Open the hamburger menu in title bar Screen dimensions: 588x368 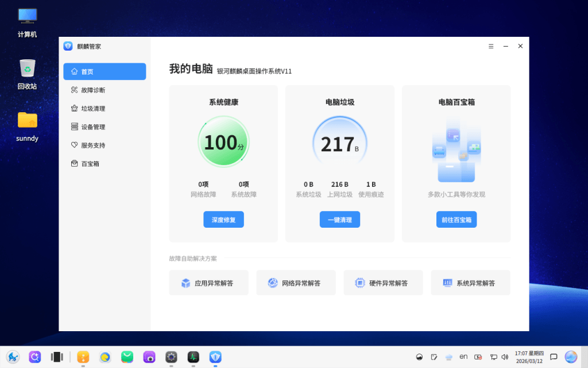click(x=491, y=46)
